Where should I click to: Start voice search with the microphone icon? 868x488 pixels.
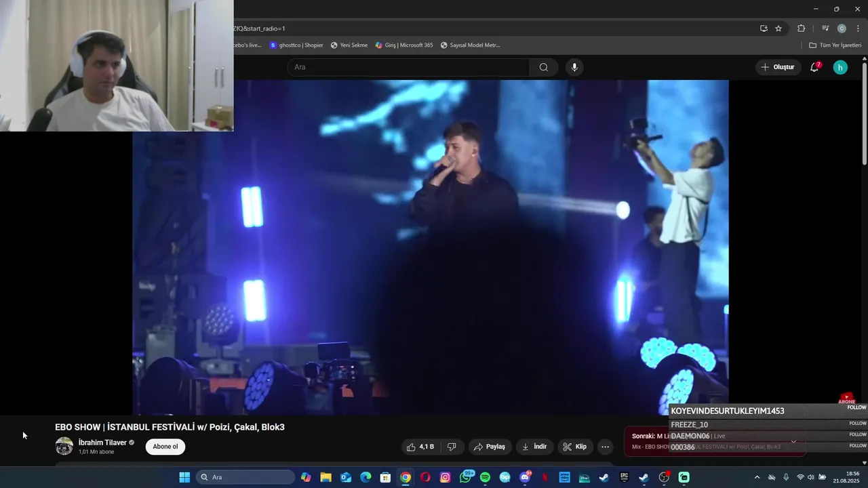click(574, 67)
